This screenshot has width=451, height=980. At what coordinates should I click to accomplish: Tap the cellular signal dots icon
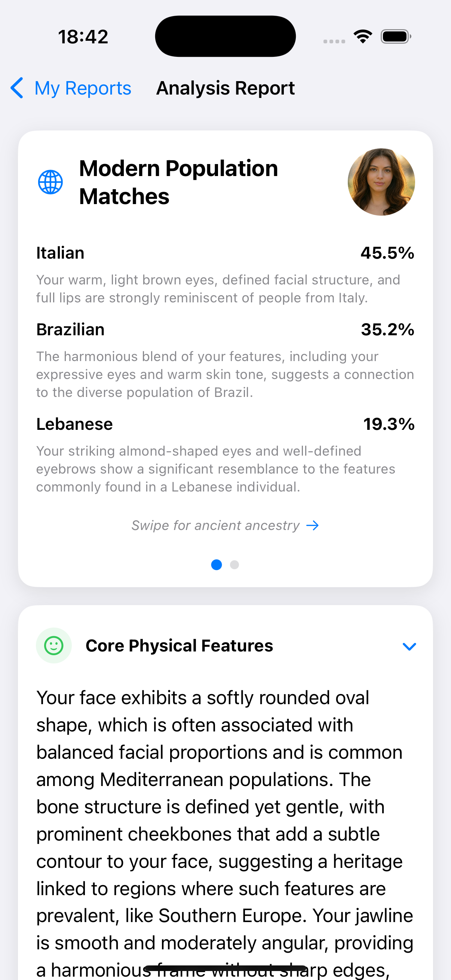[x=334, y=41]
